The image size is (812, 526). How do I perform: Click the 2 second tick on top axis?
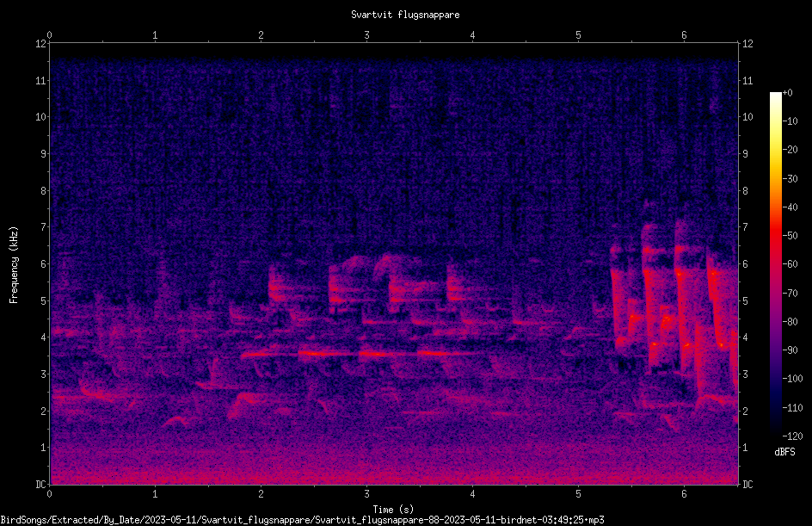pyautogui.click(x=261, y=35)
